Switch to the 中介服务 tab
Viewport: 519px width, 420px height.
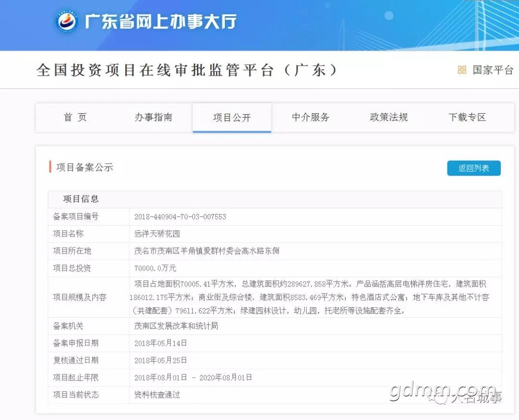pos(310,117)
